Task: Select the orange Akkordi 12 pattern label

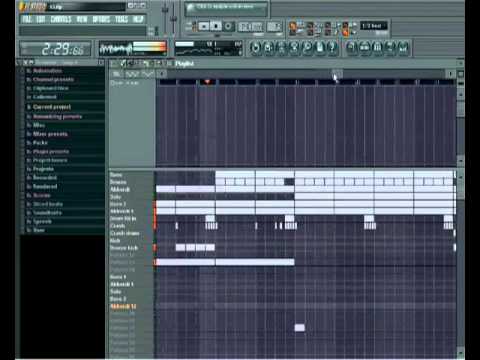Action: [123, 306]
